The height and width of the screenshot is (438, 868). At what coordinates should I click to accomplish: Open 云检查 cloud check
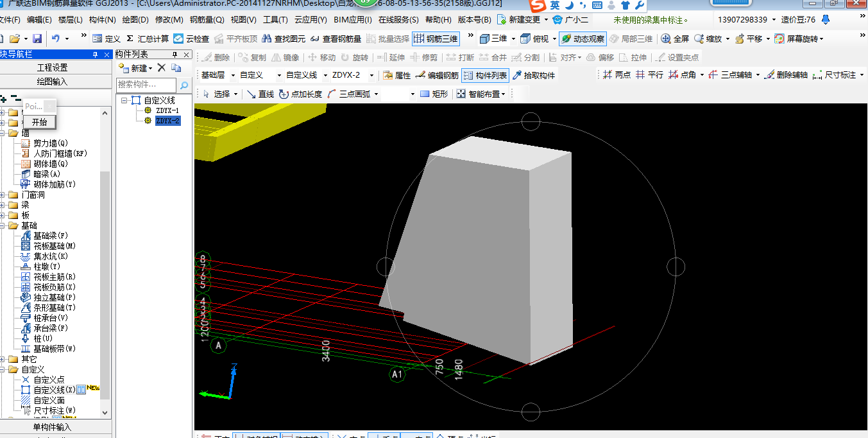click(191, 39)
